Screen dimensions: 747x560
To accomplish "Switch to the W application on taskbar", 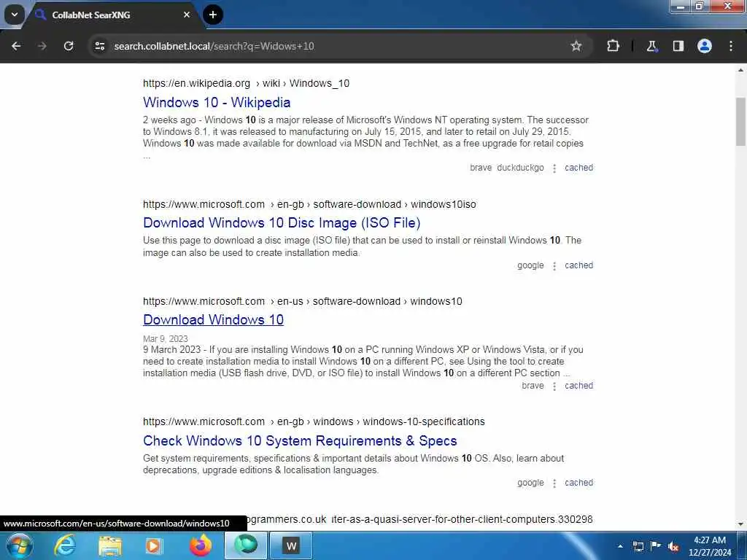I will coord(292,545).
